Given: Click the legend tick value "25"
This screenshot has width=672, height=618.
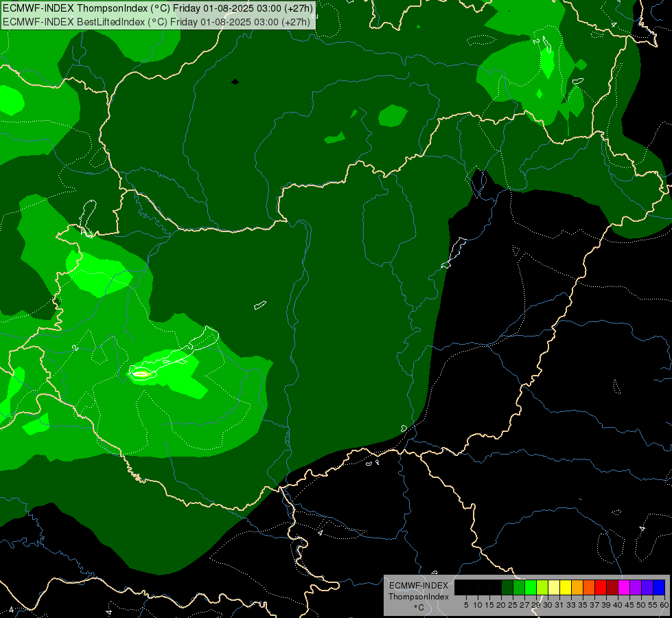Looking at the screenshot, I should tap(513, 605).
